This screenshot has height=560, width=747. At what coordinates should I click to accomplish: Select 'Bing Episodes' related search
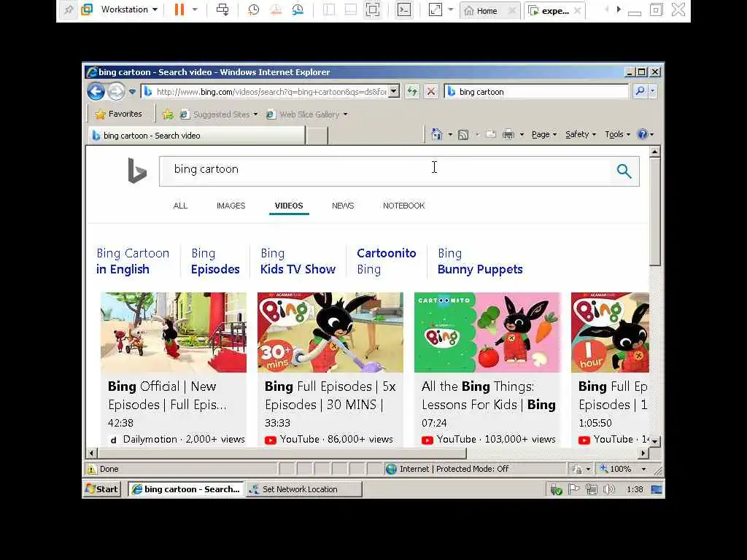point(215,261)
